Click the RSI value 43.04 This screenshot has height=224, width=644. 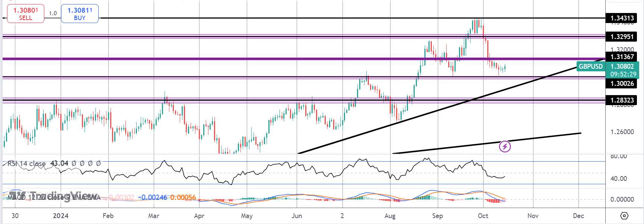click(x=59, y=163)
